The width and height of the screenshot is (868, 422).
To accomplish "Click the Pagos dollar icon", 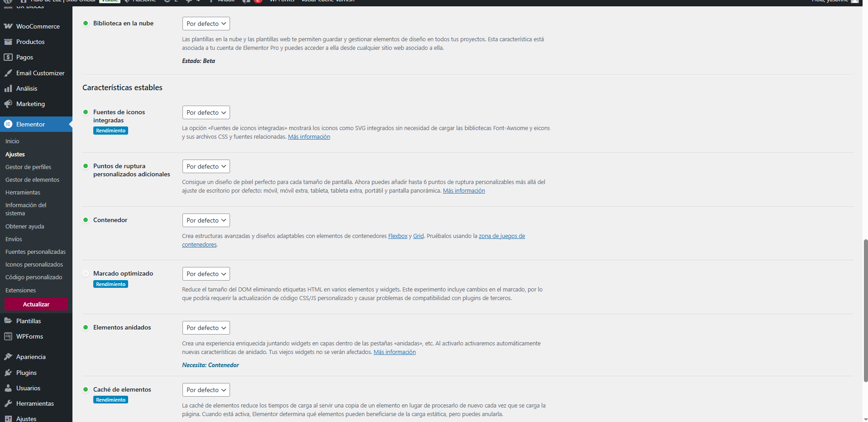I will [8, 57].
